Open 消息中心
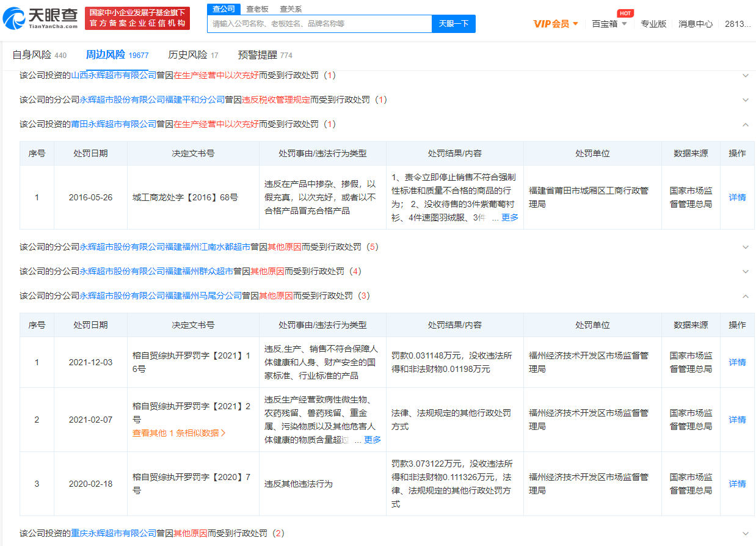Viewport: 756px width, 546px height. pyautogui.click(x=696, y=24)
